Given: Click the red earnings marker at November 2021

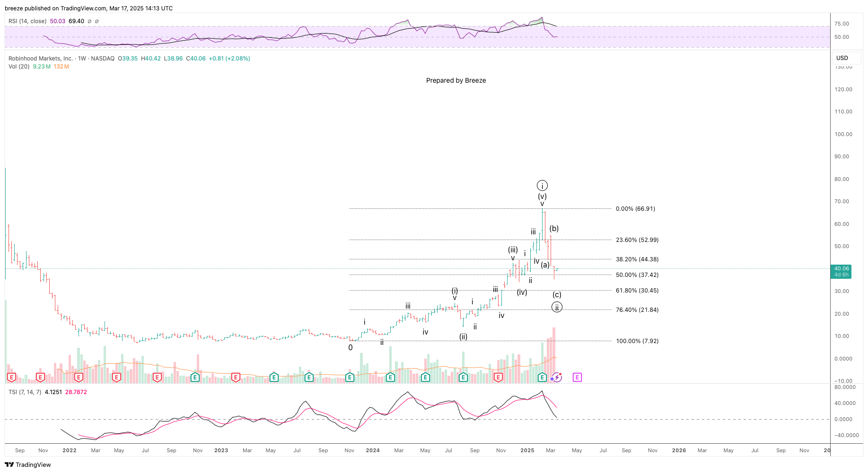Looking at the screenshot, I should [x=40, y=377].
